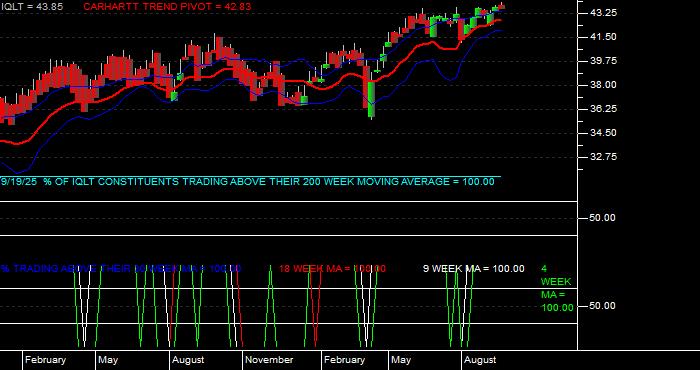The height and width of the screenshot is (370, 700).
Task: Click the 39.75 price axis label
Action: 603,61
